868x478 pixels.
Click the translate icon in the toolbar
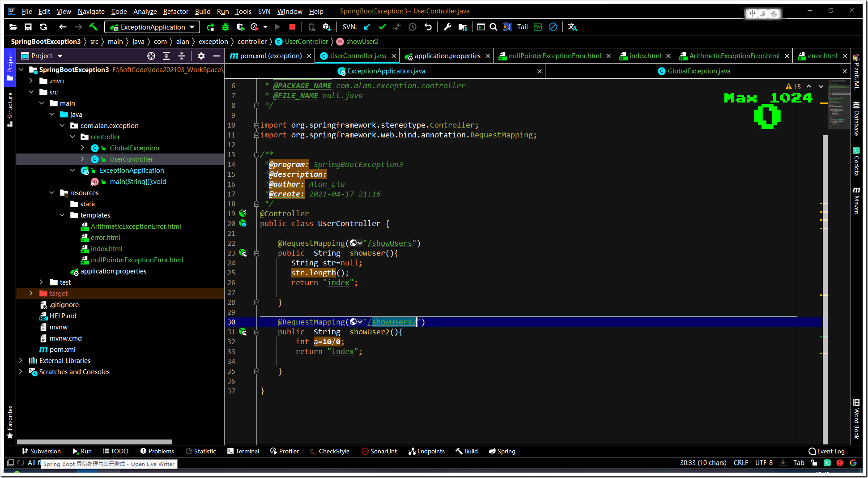(x=572, y=27)
